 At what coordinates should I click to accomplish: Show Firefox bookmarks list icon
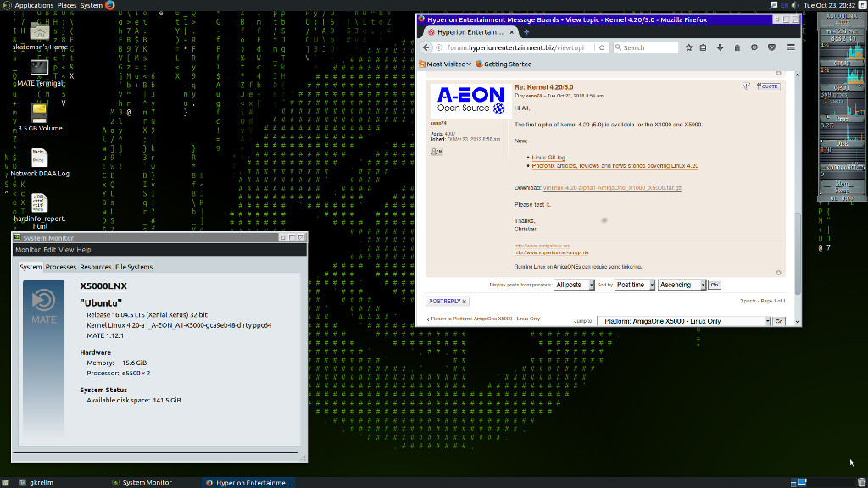pos(703,47)
